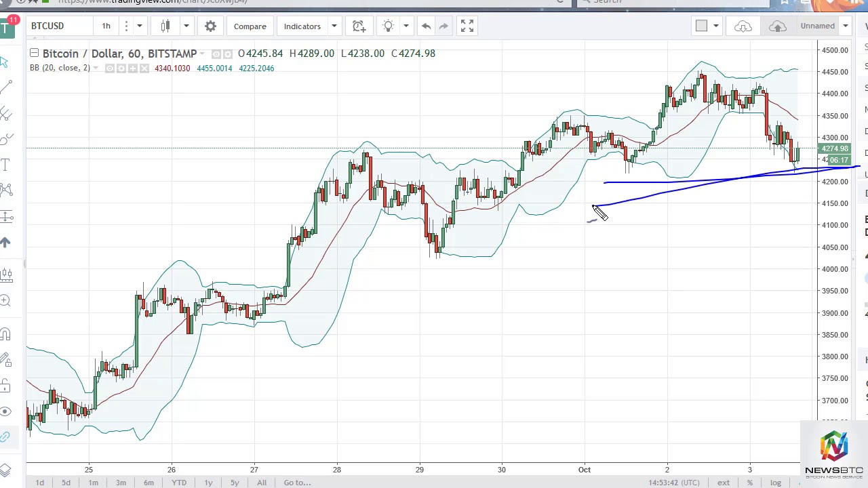868x488 pixels.
Task: Select the arrow marker icons tool
Action: pyautogui.click(x=5, y=243)
